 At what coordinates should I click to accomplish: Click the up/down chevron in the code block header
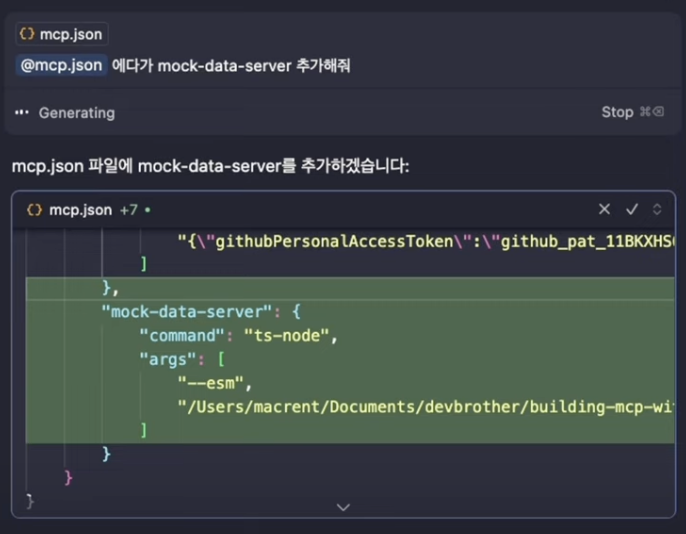tap(657, 209)
